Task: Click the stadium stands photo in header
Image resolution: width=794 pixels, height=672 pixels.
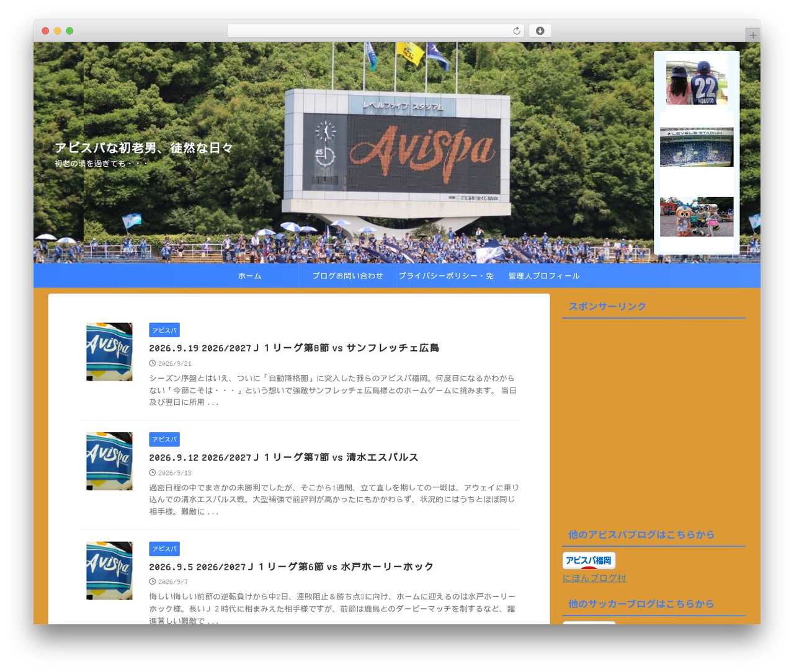Action: coord(697,147)
